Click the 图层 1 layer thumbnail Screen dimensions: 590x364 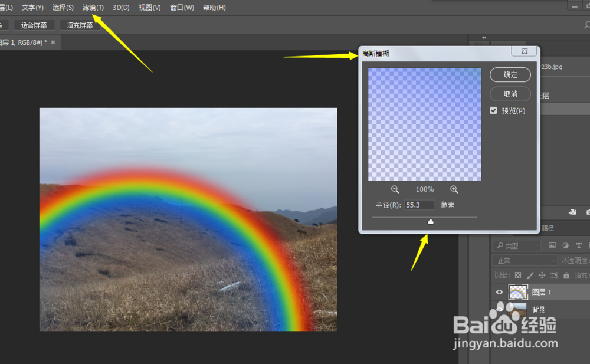pyautogui.click(x=518, y=292)
